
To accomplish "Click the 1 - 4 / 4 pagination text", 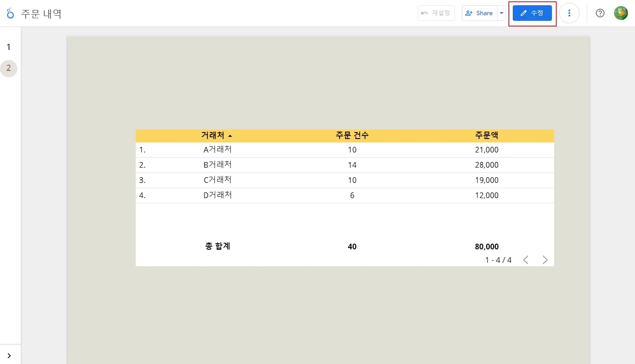I will click(498, 260).
